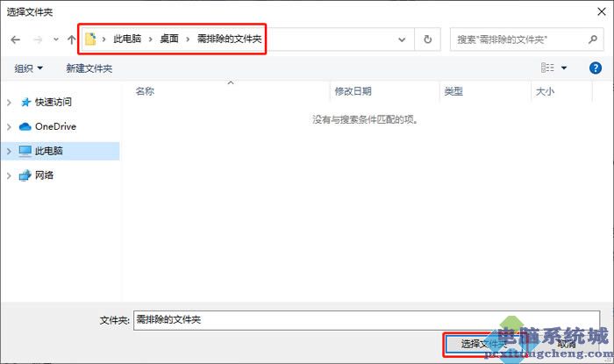614x364 pixels.
Task: Sort by the 大小 column header
Action: (545, 91)
